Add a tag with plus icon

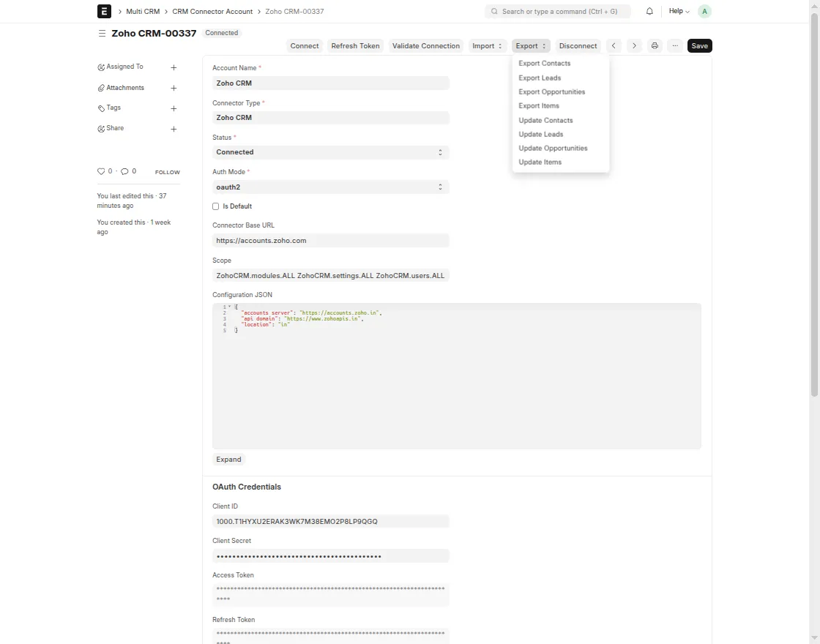point(174,109)
